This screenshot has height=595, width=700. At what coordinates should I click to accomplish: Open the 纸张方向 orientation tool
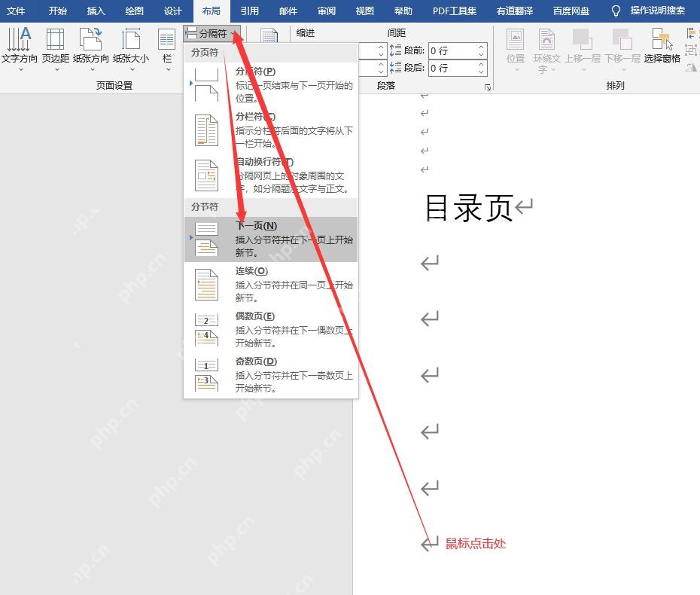pos(90,49)
